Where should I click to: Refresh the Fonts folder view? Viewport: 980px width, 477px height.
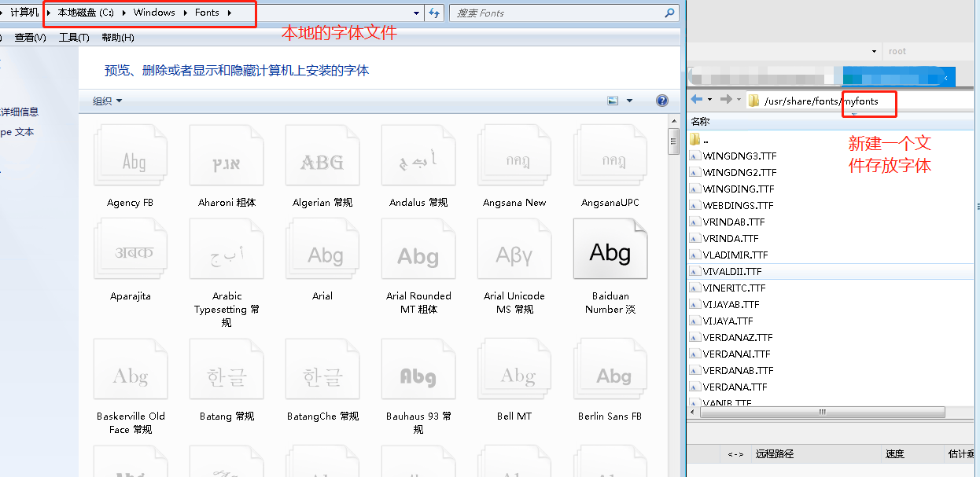[436, 13]
